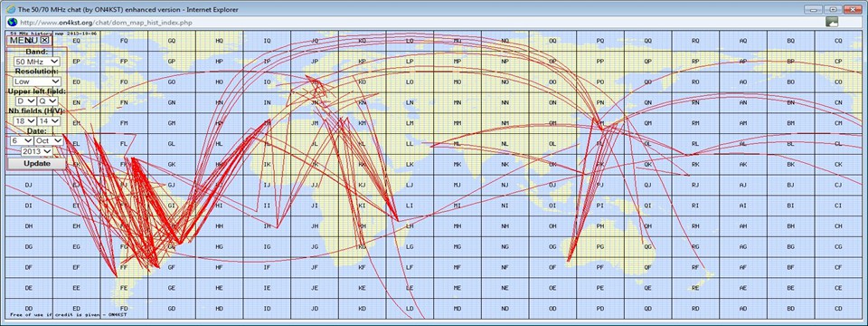Open the month dropdown showing Oct

tap(49, 141)
